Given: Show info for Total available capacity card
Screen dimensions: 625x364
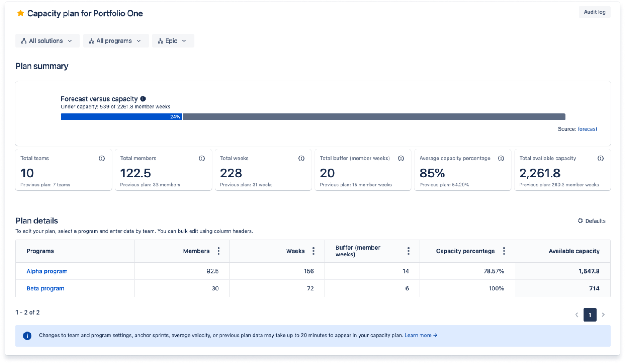Looking at the screenshot, I should click(600, 159).
